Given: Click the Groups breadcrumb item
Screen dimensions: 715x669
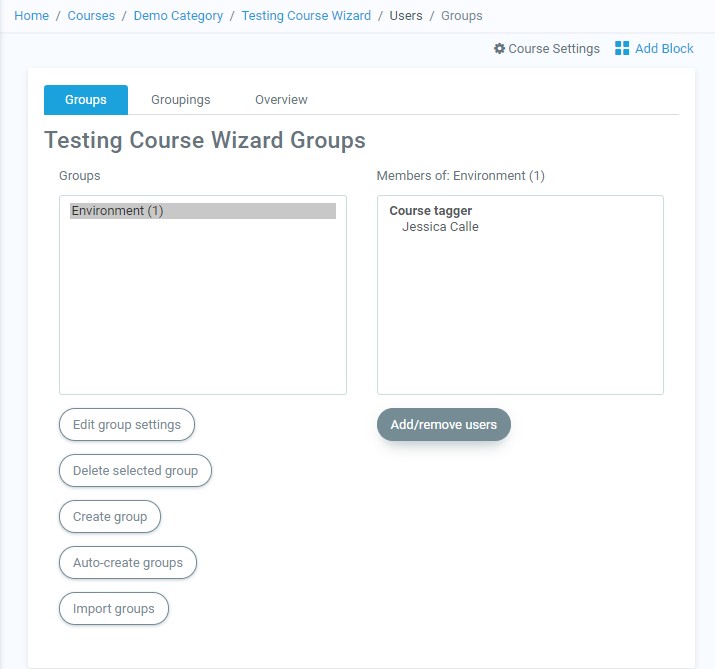Looking at the screenshot, I should (x=461, y=16).
